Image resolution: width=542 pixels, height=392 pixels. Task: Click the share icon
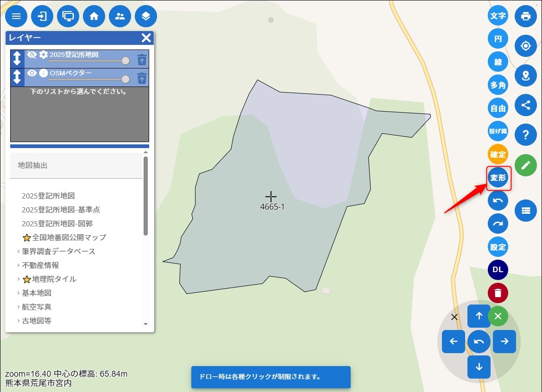coord(525,105)
